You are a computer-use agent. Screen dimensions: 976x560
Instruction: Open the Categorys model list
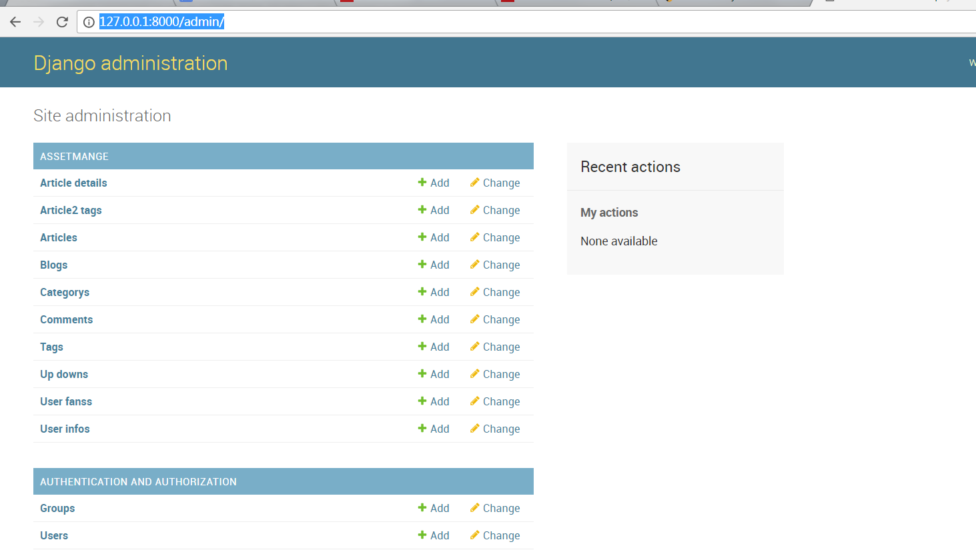click(65, 292)
